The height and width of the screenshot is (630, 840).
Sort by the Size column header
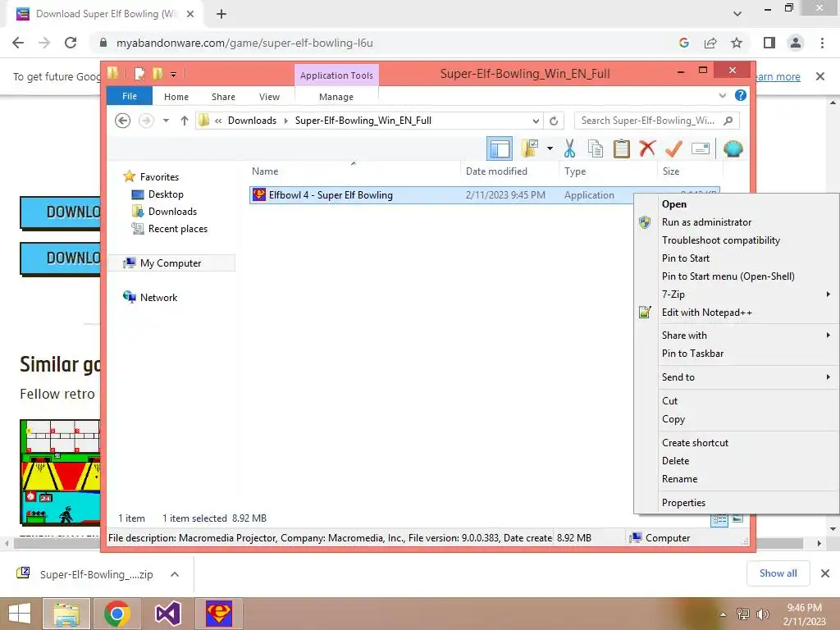pos(671,171)
